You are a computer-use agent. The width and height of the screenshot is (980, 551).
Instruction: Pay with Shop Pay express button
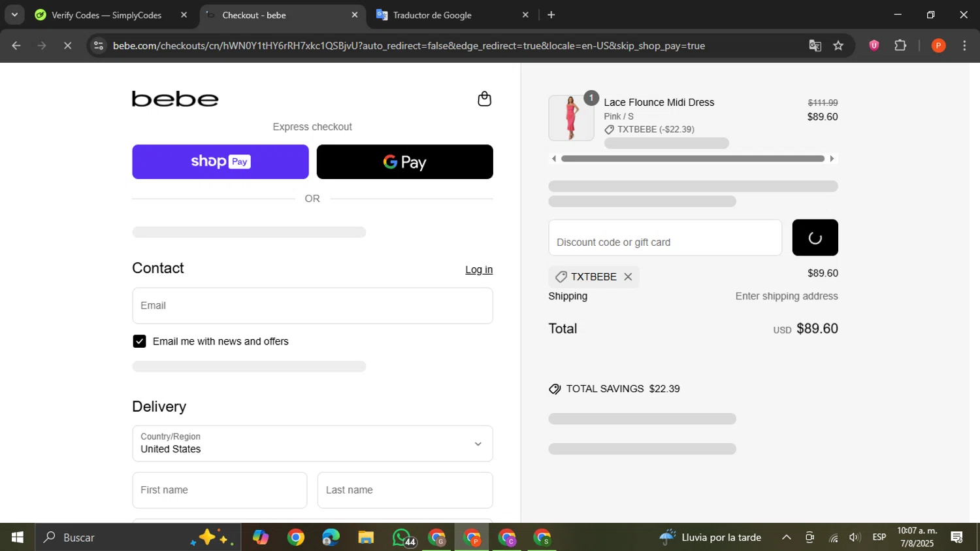220,161
